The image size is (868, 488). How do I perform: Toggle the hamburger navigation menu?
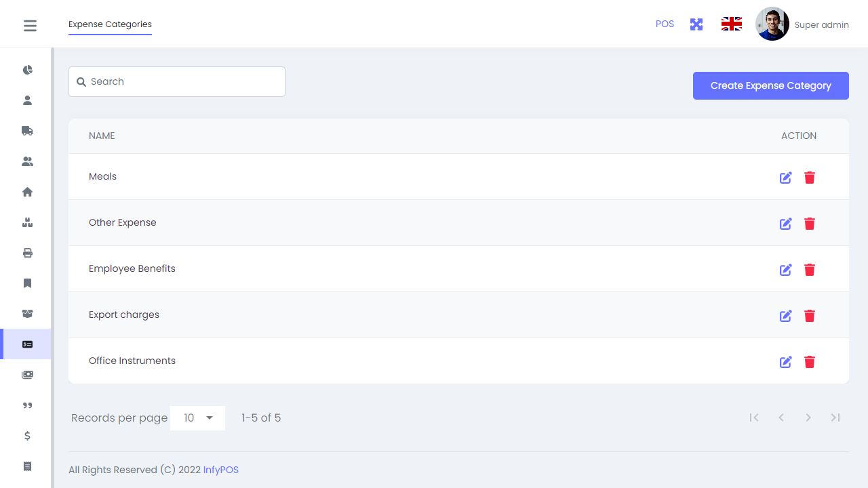click(x=30, y=25)
